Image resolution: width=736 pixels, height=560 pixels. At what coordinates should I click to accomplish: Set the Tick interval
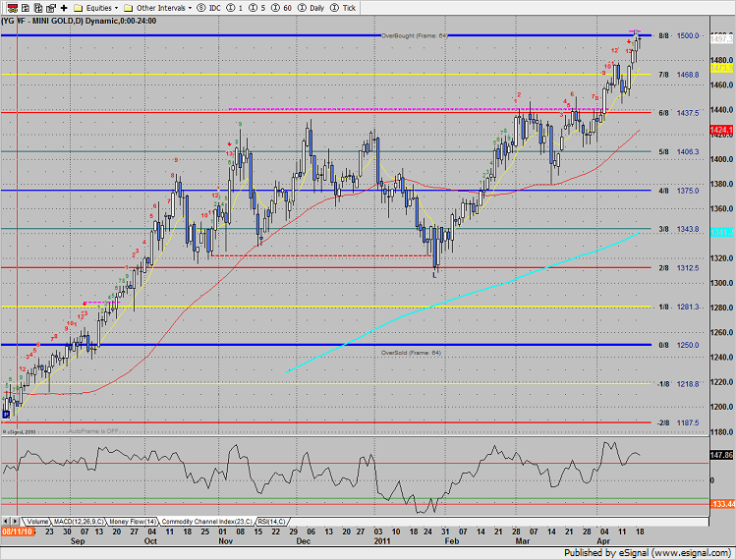pos(343,8)
